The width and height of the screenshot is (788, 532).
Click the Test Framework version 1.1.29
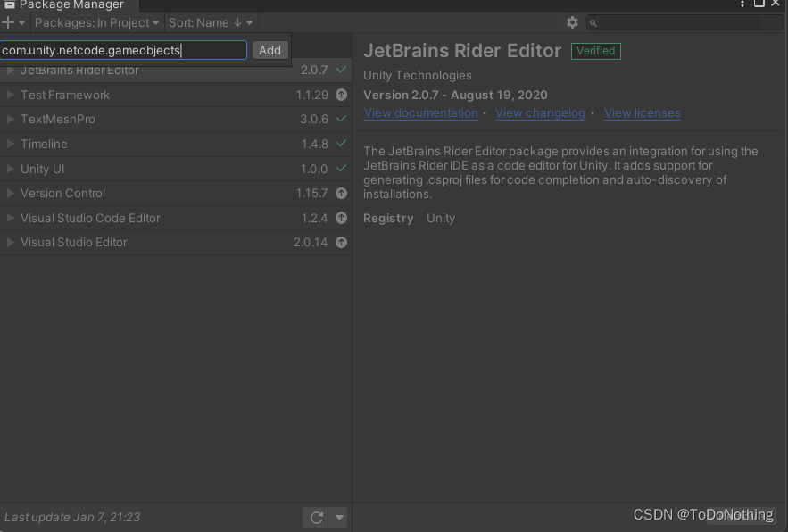pos(312,95)
